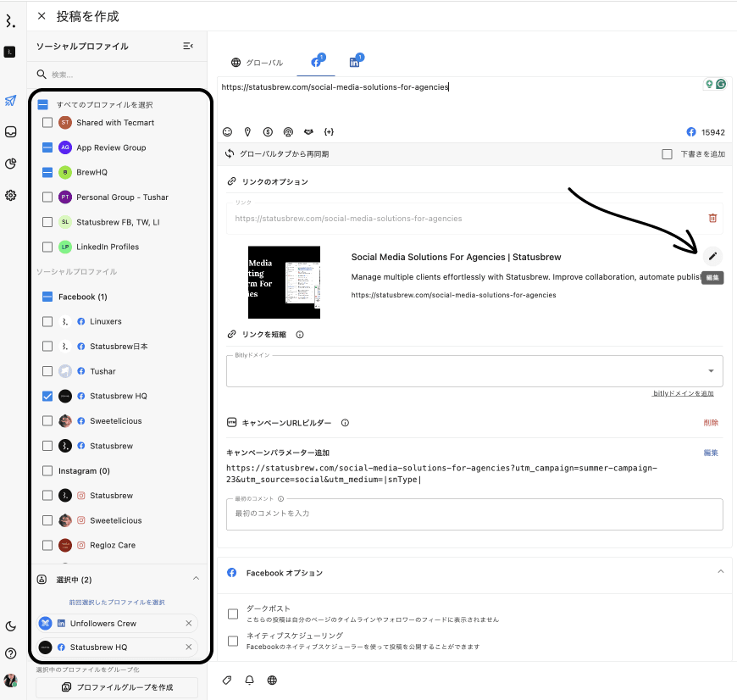Screen dimensions: 737x700
Task: Click the link preview thumbnail image
Action: [284, 282]
